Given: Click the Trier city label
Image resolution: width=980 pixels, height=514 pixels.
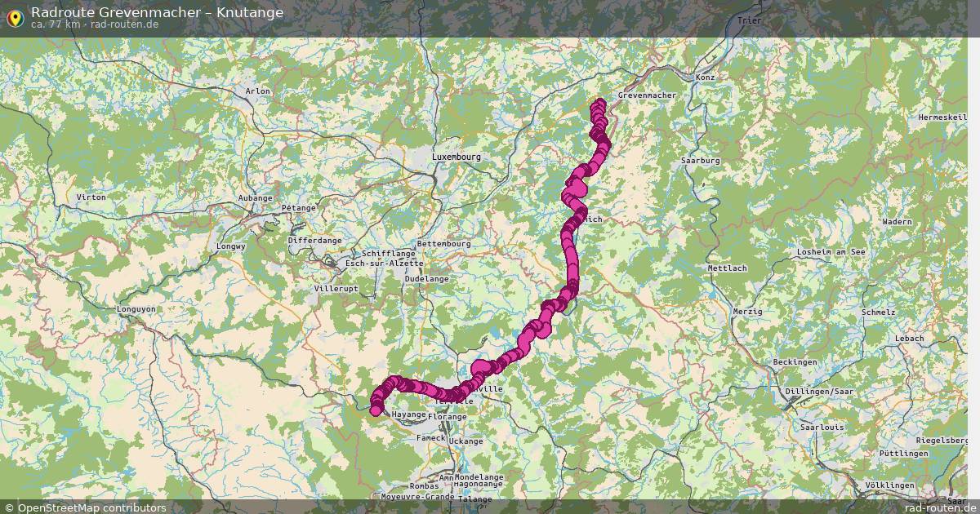Looking at the screenshot, I should click(748, 20).
